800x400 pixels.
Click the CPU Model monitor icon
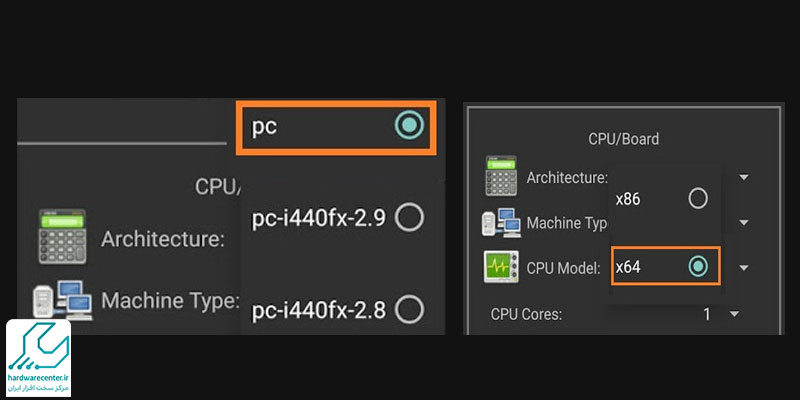[x=501, y=267]
